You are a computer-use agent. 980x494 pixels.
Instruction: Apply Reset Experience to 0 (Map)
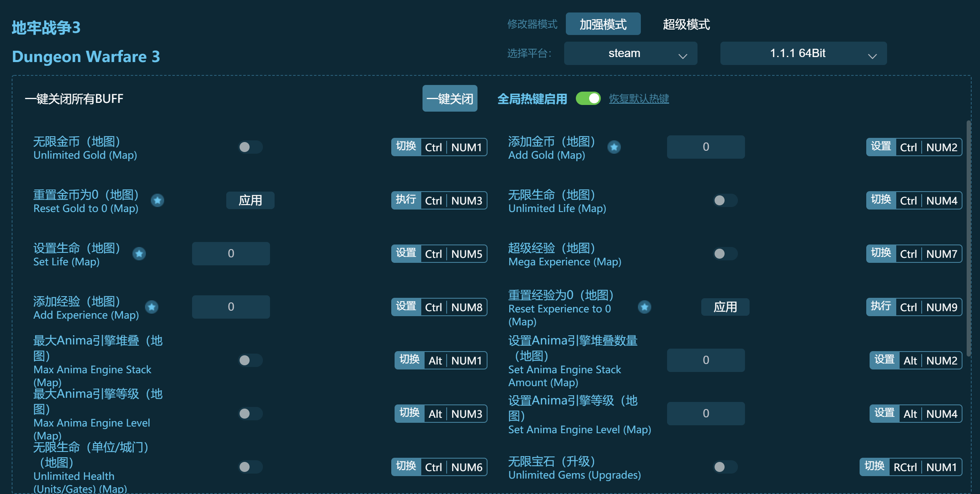click(x=725, y=307)
